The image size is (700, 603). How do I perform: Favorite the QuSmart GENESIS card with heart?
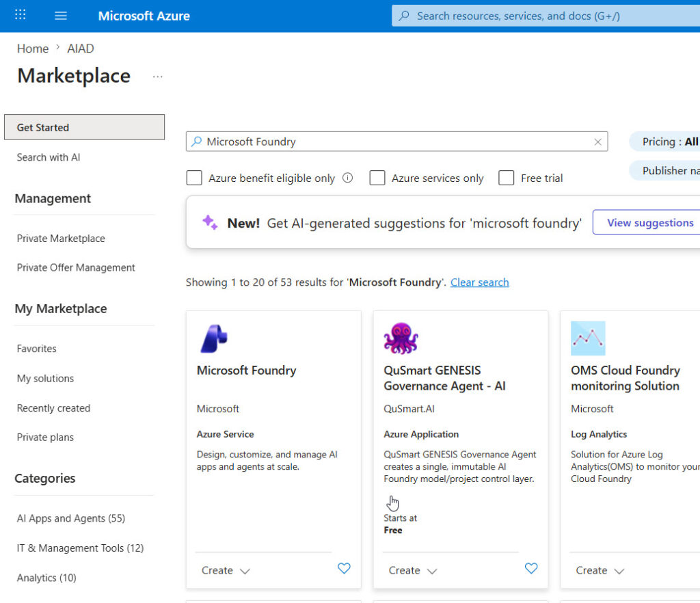click(530, 568)
